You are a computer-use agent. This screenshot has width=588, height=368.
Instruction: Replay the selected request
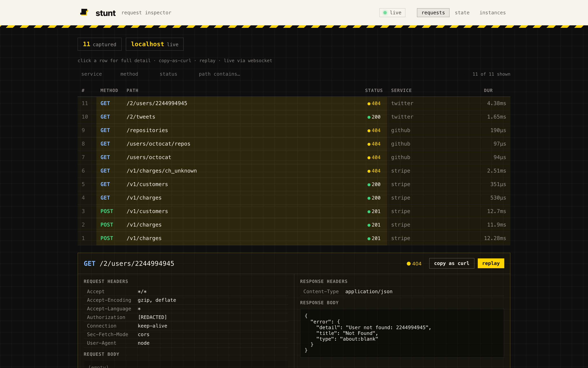coord(491,263)
